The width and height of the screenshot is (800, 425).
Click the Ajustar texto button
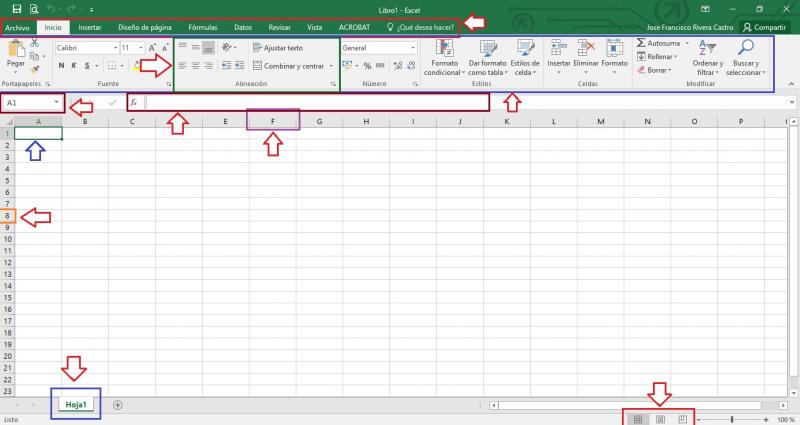tap(278, 47)
